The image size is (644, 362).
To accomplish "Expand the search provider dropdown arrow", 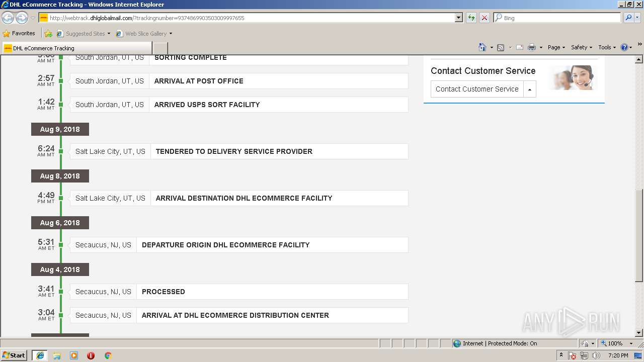I will click(638, 18).
